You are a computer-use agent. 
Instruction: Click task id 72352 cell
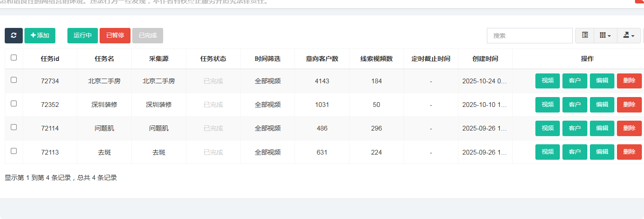pos(50,105)
